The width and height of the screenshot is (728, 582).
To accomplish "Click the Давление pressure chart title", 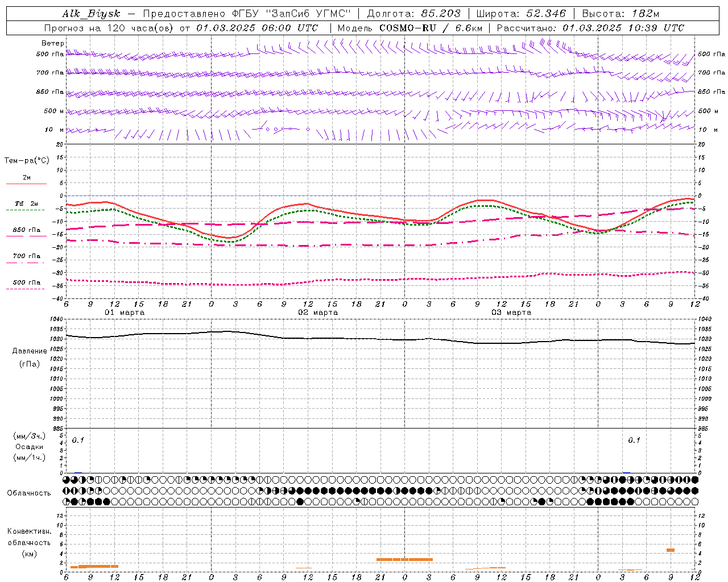I will click(30, 351).
